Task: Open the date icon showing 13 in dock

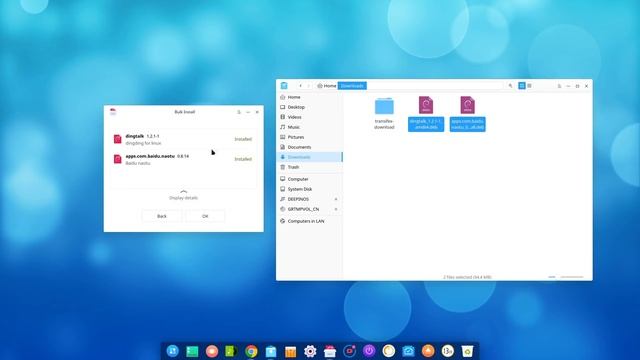Action: pos(447,351)
